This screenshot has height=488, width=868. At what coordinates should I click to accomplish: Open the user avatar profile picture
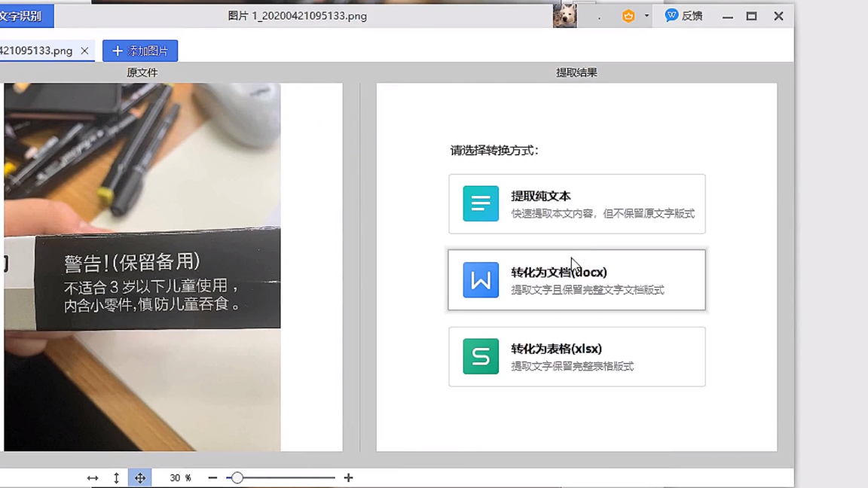click(x=564, y=16)
